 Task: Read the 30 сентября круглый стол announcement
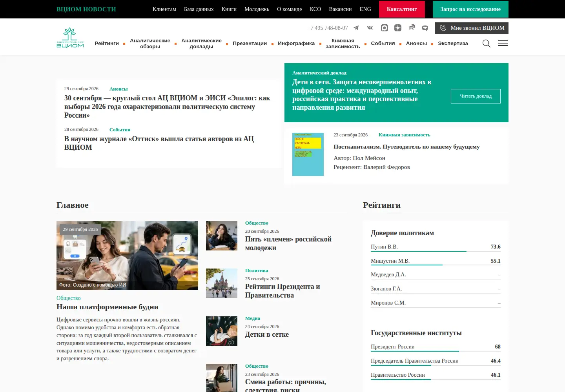tap(167, 107)
